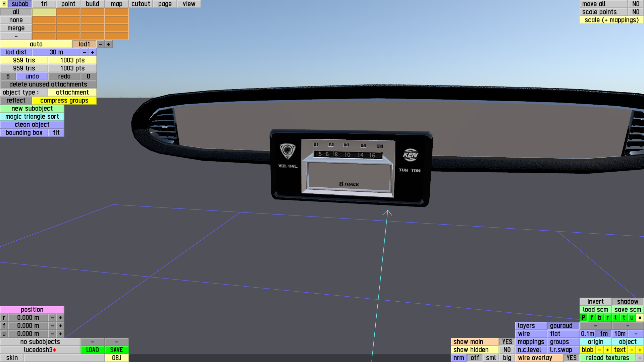The height and width of the screenshot is (362, 644).
Task: Click the lod1 minus button
Action: [101, 44]
